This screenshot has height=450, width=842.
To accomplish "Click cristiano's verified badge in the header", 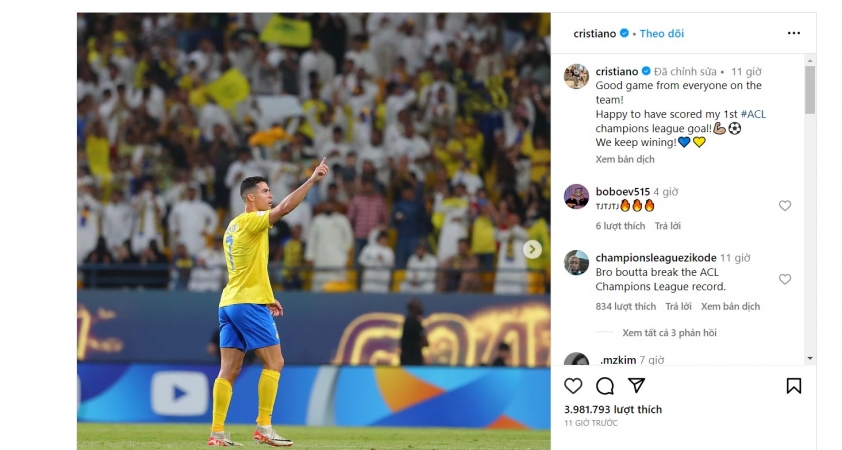I will [624, 33].
